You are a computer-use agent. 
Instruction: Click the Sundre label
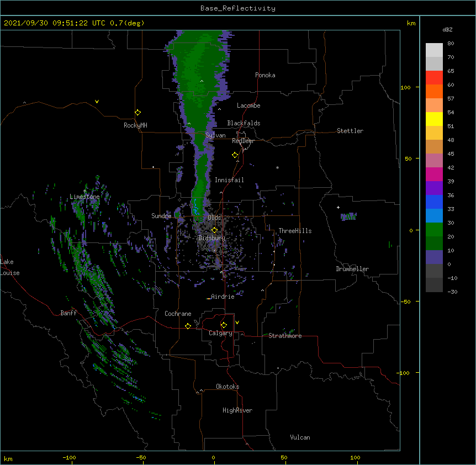coord(161,216)
